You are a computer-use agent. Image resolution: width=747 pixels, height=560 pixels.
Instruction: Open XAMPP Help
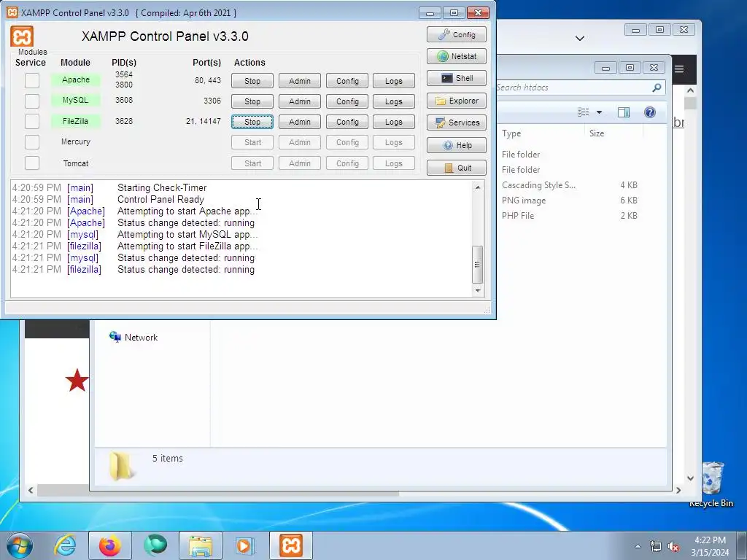[x=457, y=145]
